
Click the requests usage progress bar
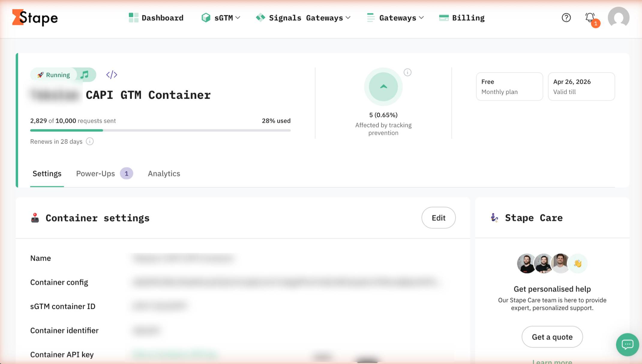pyautogui.click(x=160, y=130)
